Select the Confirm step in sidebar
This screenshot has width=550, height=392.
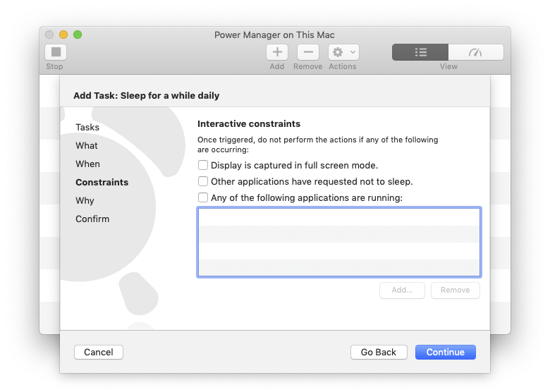(x=92, y=219)
